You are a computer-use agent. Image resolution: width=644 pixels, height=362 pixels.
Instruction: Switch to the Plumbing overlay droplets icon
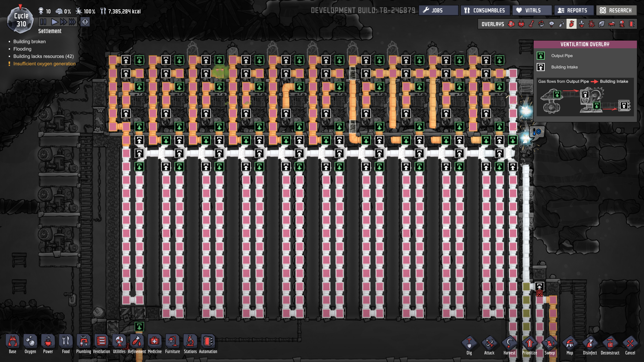[x=561, y=24]
